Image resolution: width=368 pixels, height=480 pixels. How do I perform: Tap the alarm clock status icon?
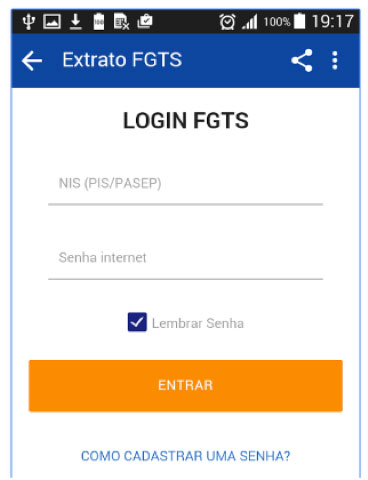pos(227,22)
